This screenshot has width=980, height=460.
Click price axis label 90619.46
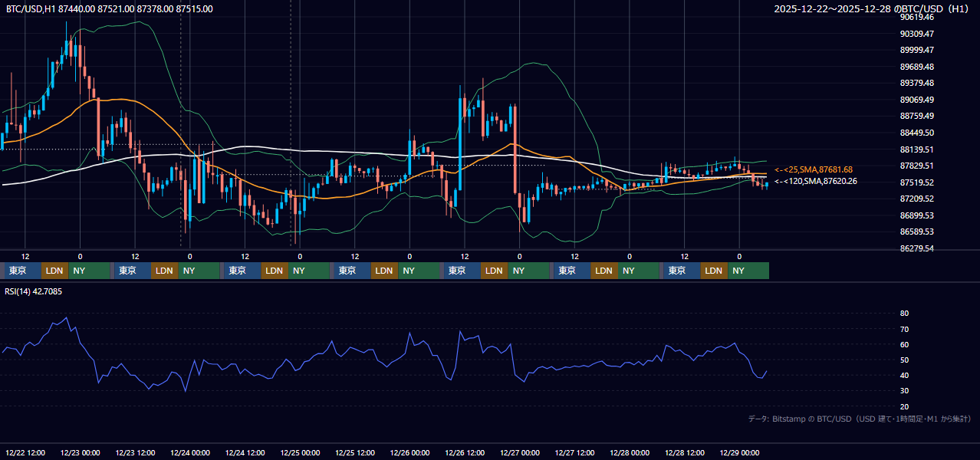pyautogui.click(x=917, y=17)
